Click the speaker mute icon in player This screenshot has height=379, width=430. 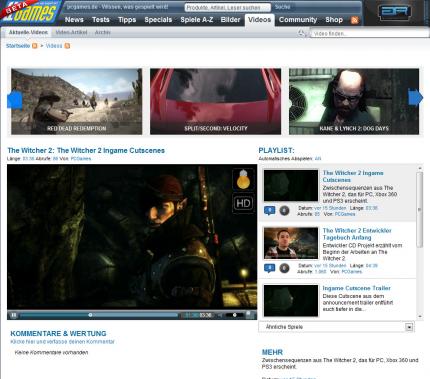coord(221,315)
